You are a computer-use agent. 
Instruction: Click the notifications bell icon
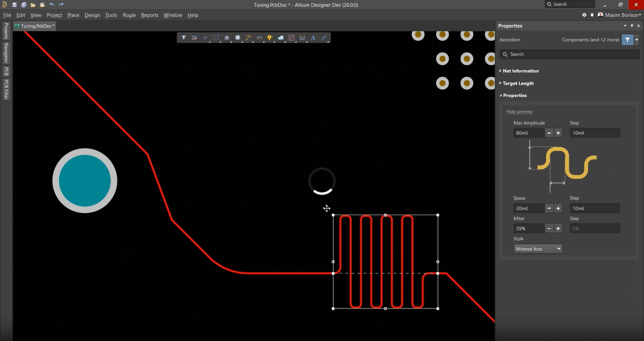(592, 15)
